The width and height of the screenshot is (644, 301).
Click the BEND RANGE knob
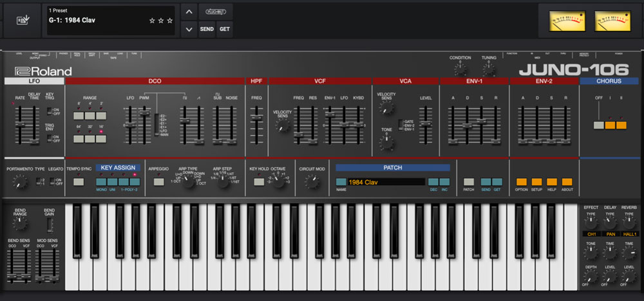[20, 223]
